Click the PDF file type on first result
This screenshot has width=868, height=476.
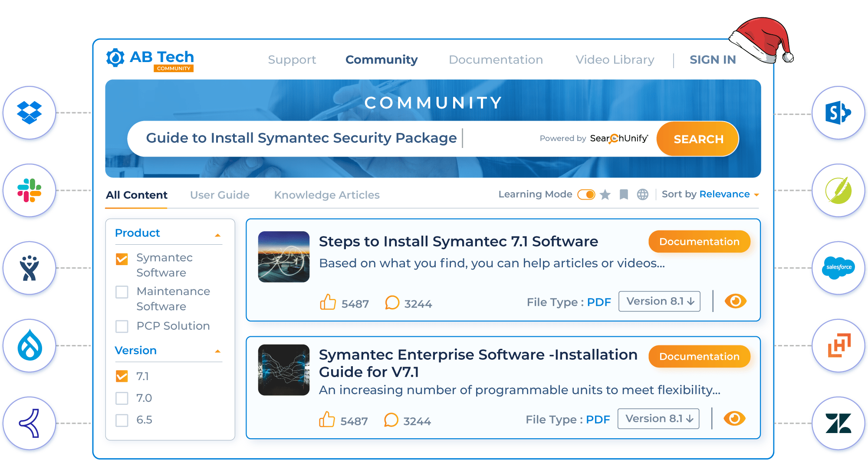point(599,302)
